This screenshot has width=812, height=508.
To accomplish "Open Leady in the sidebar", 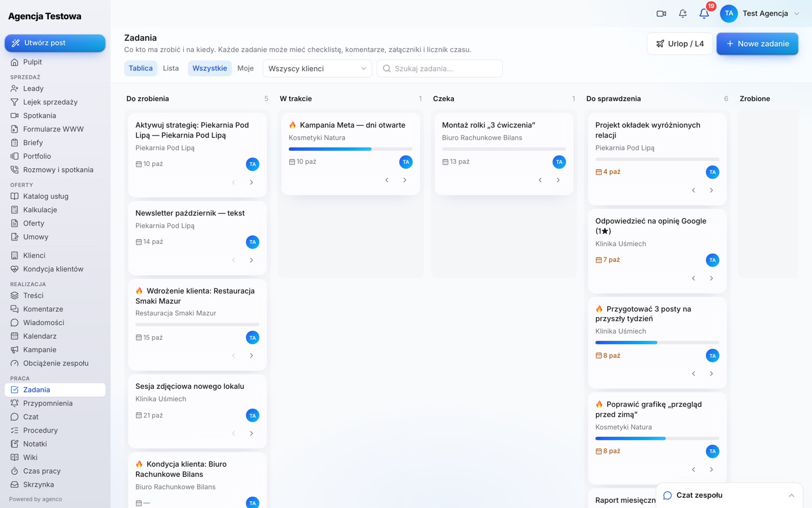I will 55,89.
